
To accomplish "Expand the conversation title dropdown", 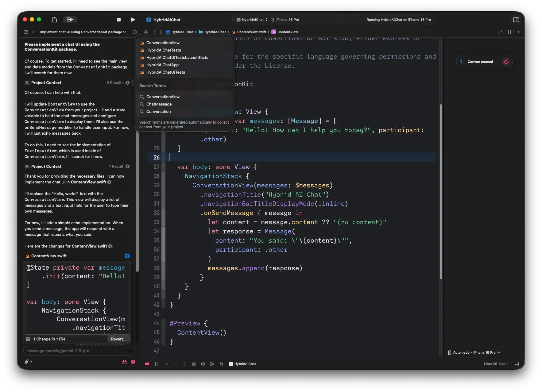I will (83, 32).
